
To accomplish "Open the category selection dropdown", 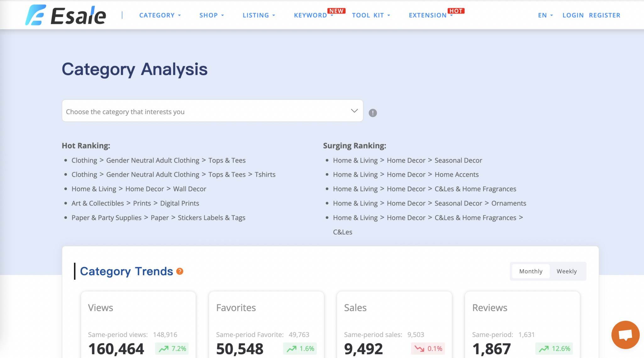I will (354, 111).
